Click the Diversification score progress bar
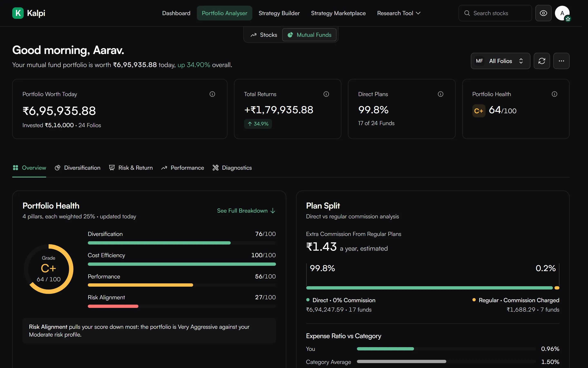 click(x=182, y=243)
